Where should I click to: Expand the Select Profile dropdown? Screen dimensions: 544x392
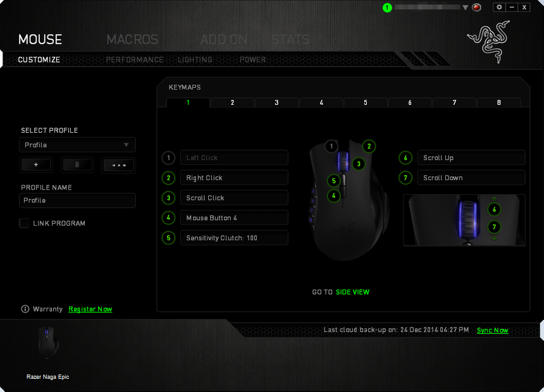[x=77, y=145]
